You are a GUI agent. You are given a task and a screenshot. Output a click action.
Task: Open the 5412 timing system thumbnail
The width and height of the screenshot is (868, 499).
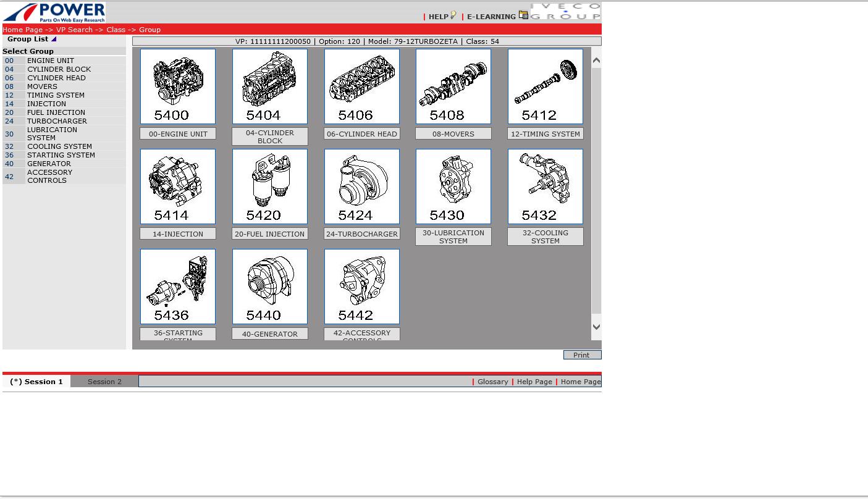546,86
